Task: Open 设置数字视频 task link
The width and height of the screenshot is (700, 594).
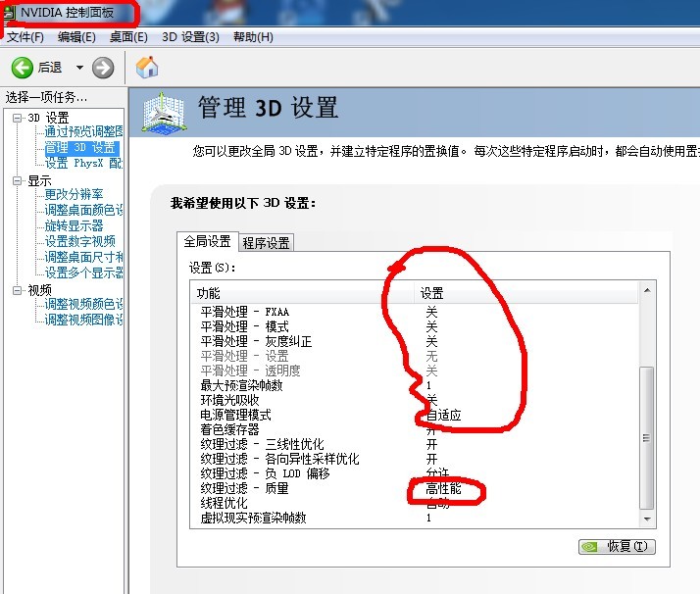Action: tap(80, 241)
